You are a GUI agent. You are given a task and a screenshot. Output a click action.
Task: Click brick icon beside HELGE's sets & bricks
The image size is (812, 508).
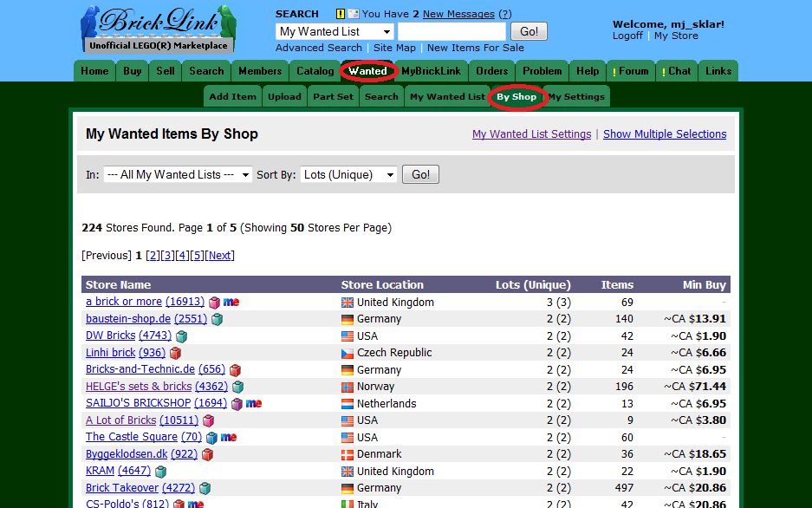tap(237, 387)
